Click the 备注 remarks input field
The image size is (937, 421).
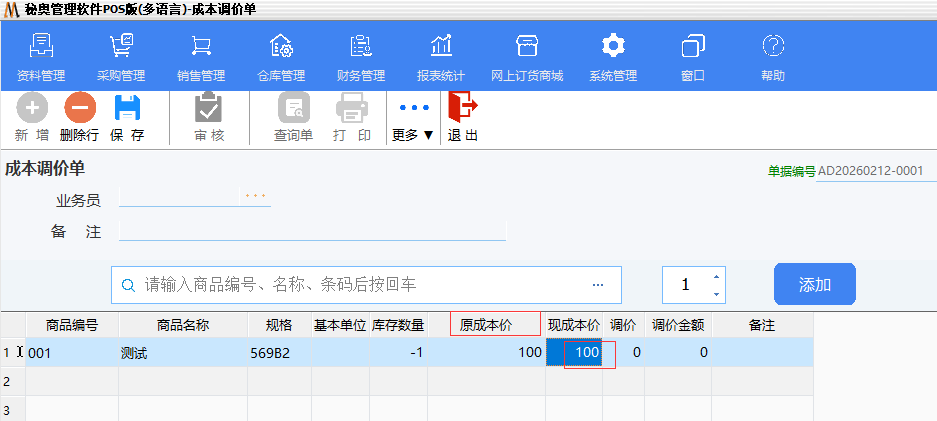[x=312, y=232]
